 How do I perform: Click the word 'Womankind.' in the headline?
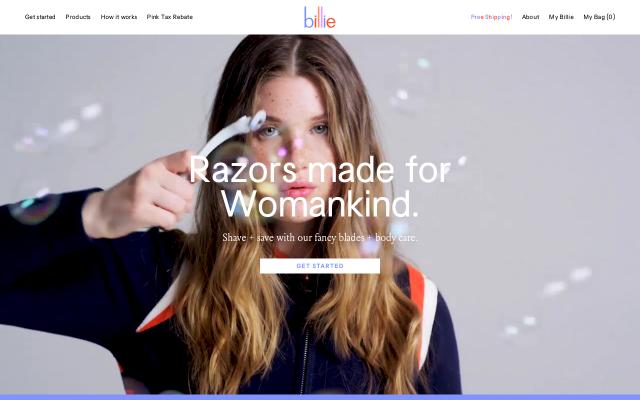pos(320,204)
